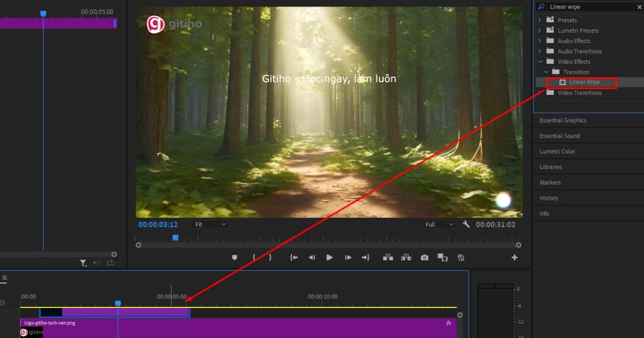Screen dimensions: 644x338
Task: Click the Presets folder icon
Action: (x=550, y=20)
